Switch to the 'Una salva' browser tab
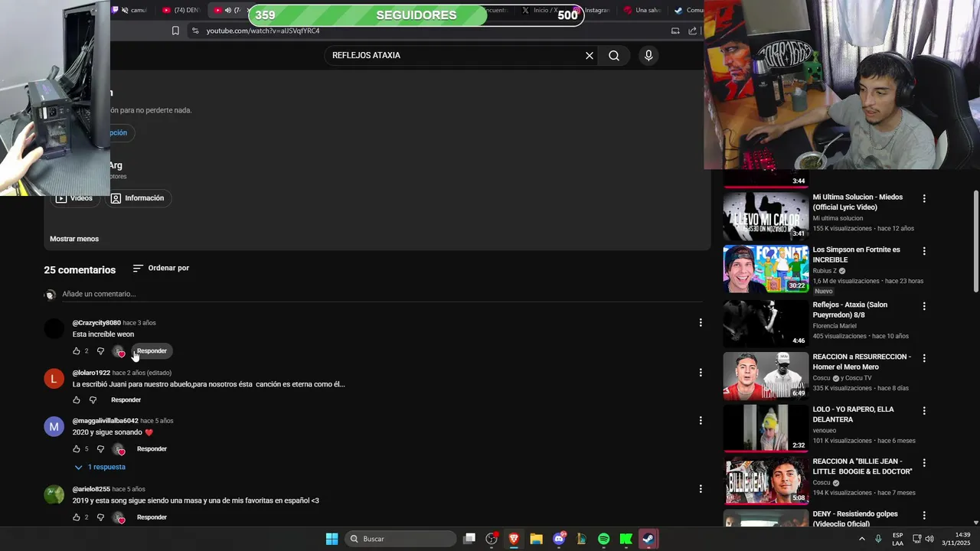The width and height of the screenshot is (980, 551). [x=642, y=10]
